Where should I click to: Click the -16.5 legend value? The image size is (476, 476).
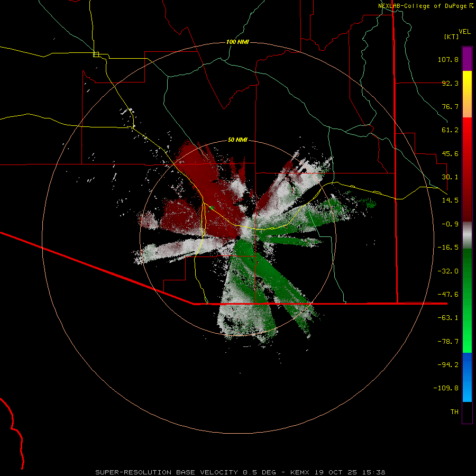coord(448,248)
